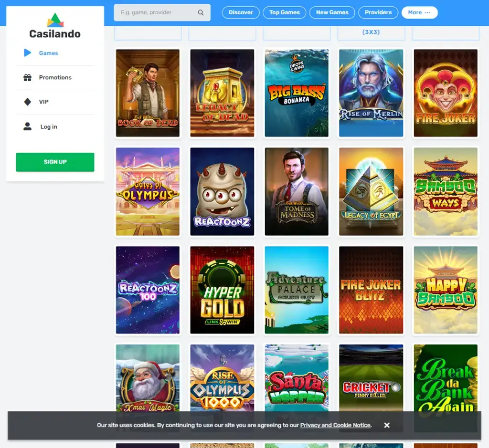Click the blue Games play icon
The image size is (489, 448).
point(27,52)
